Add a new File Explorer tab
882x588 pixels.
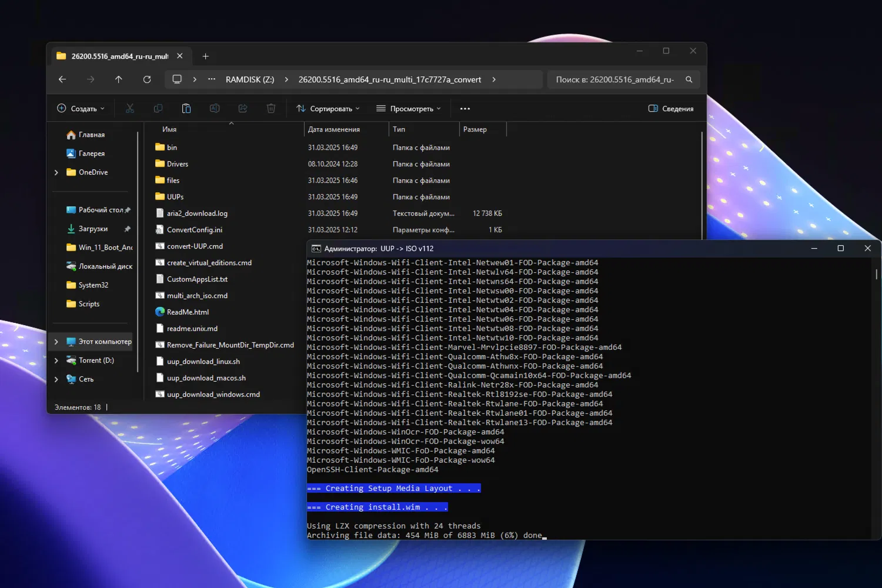[205, 56]
